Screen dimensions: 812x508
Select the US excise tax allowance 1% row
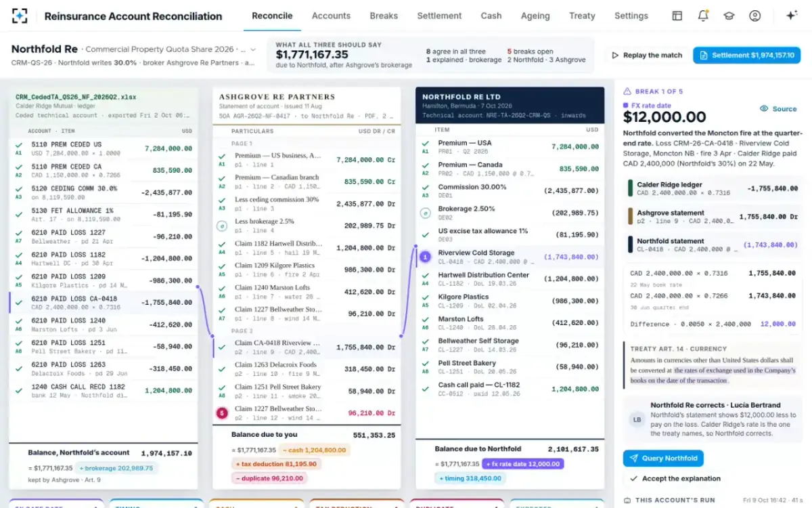[510, 234]
